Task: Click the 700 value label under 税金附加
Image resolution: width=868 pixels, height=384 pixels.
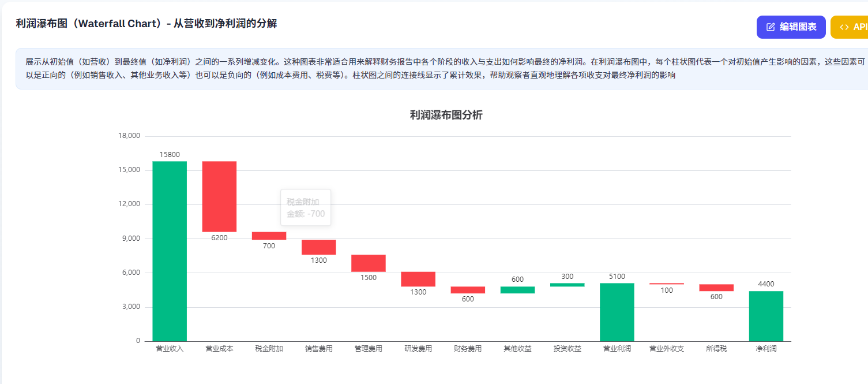Action: tap(269, 246)
